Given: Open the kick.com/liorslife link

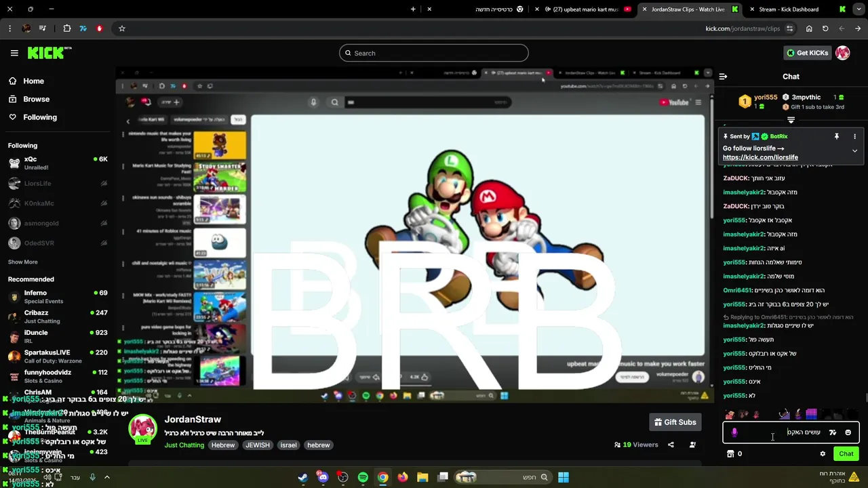Looking at the screenshot, I should pos(760,157).
